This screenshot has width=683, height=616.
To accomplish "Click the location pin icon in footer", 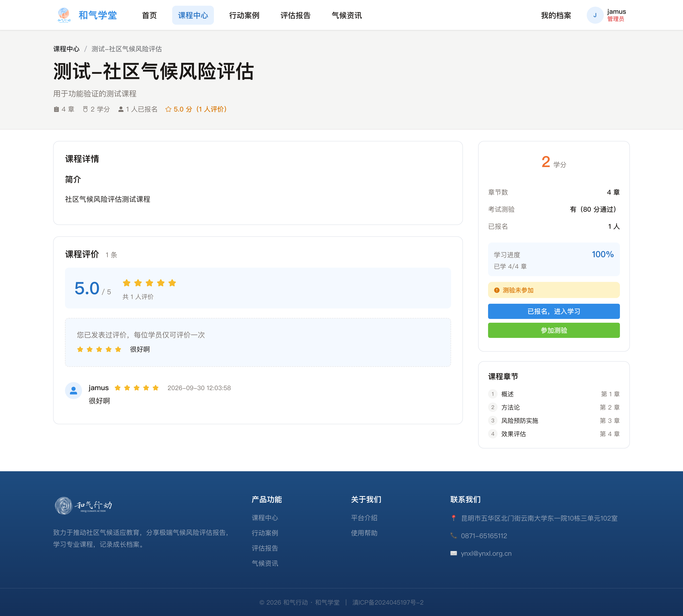I will pos(454,518).
